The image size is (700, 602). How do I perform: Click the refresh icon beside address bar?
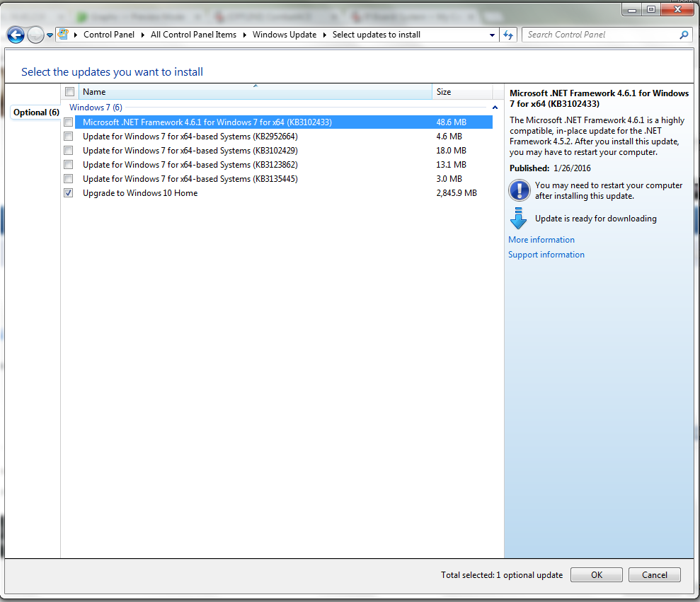(508, 35)
